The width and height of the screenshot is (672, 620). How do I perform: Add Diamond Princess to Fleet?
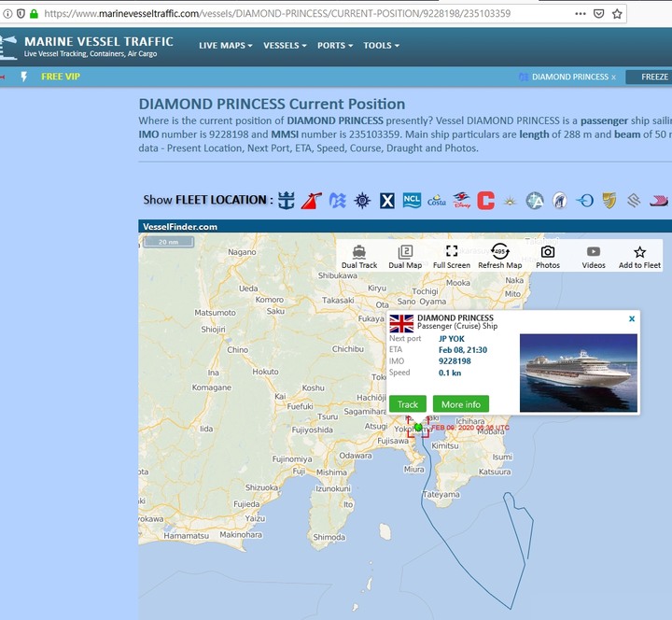coord(639,257)
